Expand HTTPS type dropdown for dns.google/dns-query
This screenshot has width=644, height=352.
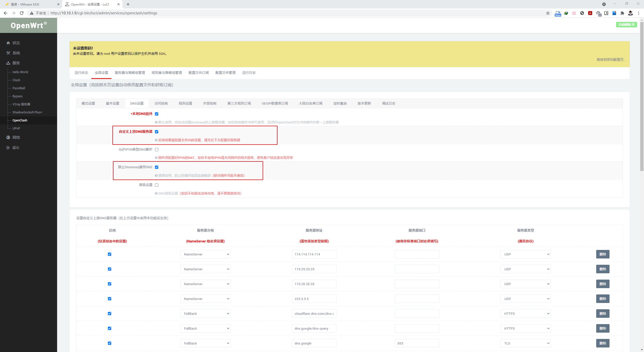coord(525,328)
